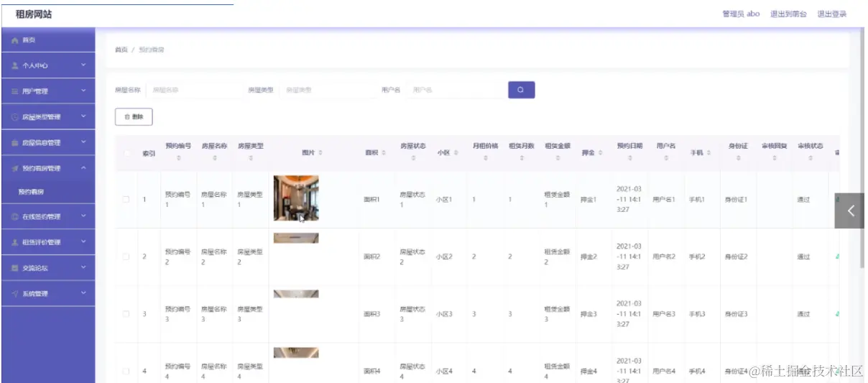Viewport: 868px width, 383px height.
Task: Click the 用户名2 cell
Action: click(x=664, y=257)
